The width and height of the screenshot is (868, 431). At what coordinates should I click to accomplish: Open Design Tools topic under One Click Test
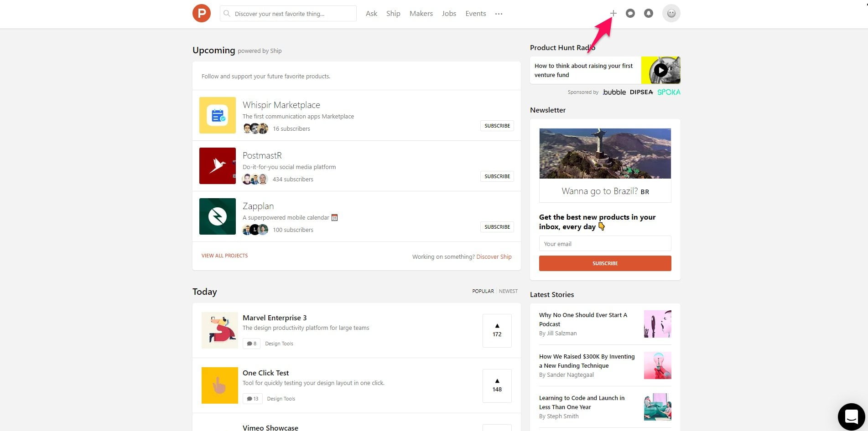click(281, 399)
